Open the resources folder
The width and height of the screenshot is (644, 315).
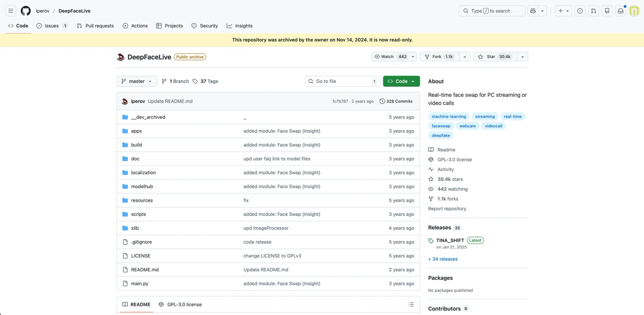tap(142, 200)
